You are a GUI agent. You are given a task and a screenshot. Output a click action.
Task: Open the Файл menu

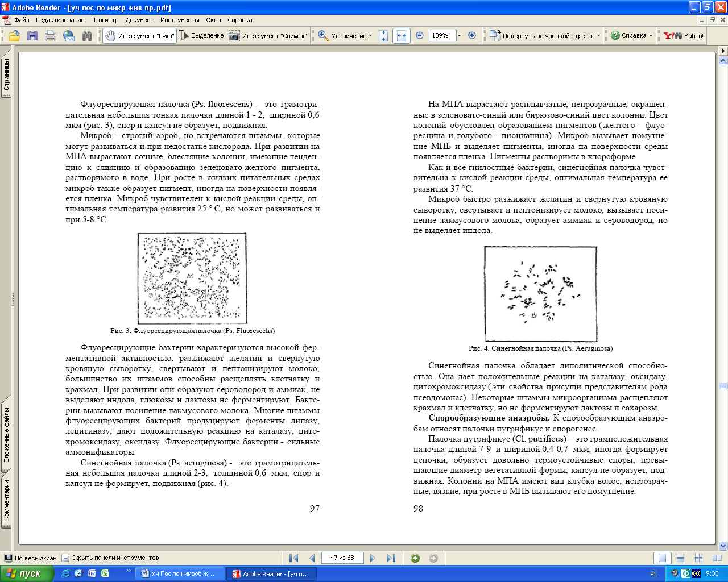[x=22, y=20]
